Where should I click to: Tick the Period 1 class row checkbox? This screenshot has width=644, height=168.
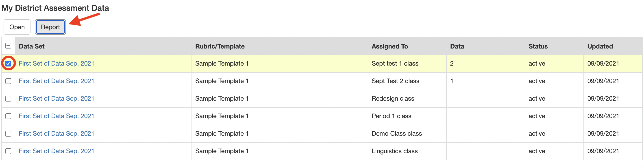[x=8, y=116]
